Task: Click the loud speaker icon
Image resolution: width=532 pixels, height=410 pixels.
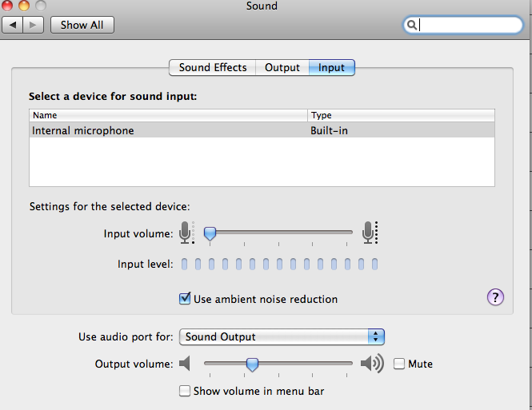Action: click(372, 364)
